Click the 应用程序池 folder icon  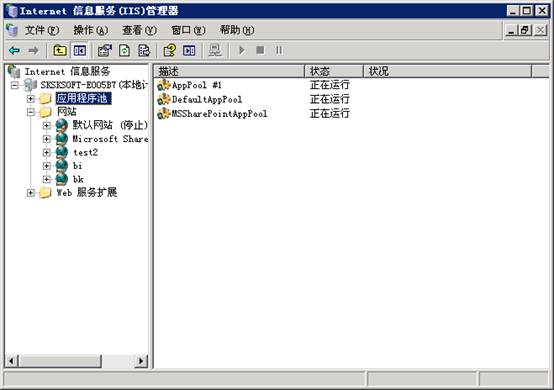[45, 98]
